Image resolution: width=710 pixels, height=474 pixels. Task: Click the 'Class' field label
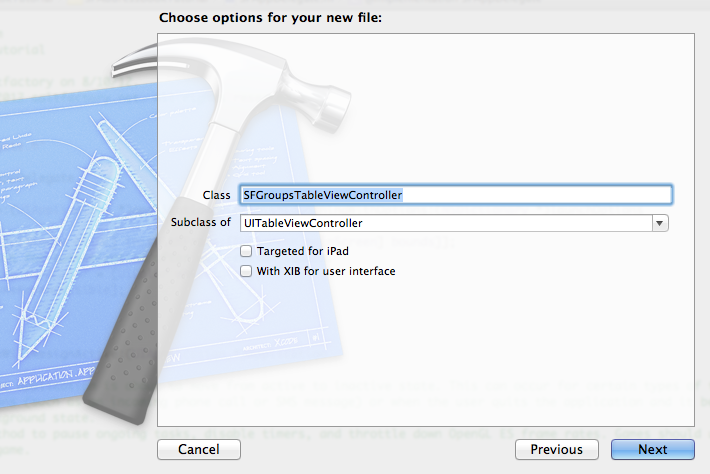[216, 195]
